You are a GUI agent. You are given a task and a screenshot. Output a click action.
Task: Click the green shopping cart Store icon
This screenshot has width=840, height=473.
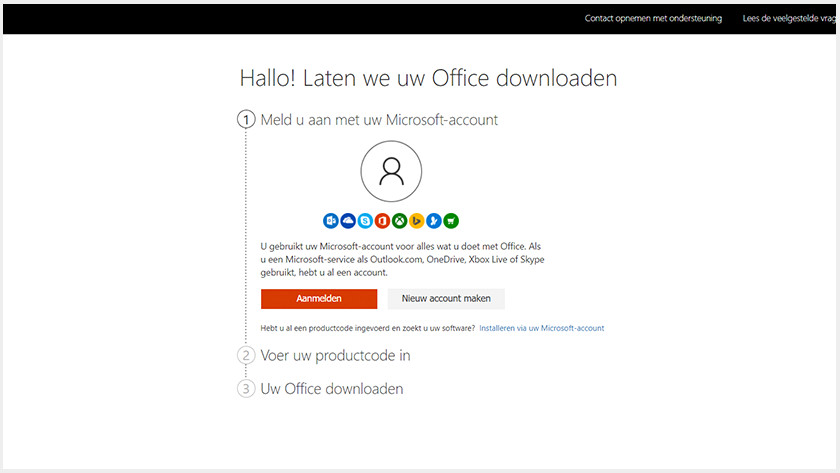click(x=451, y=221)
